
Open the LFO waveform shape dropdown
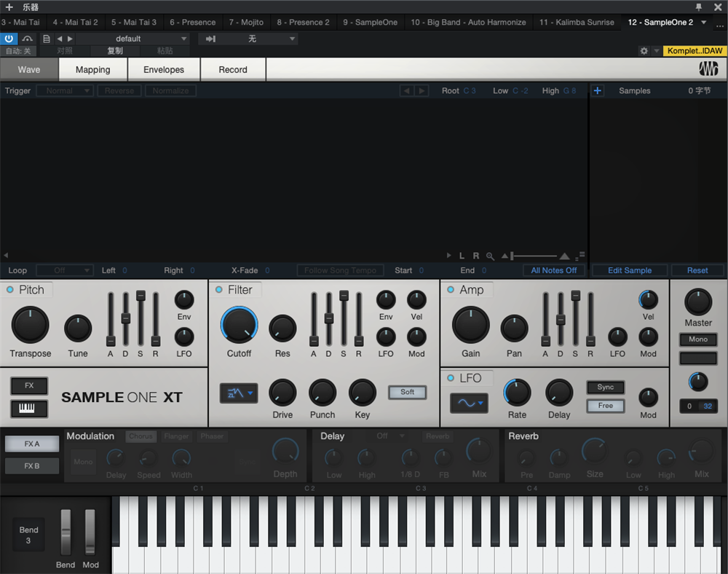[469, 403]
